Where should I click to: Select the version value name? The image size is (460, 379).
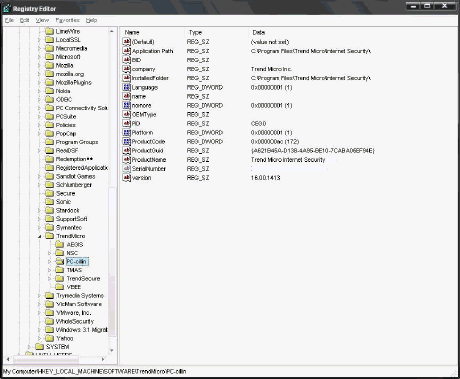(x=141, y=178)
